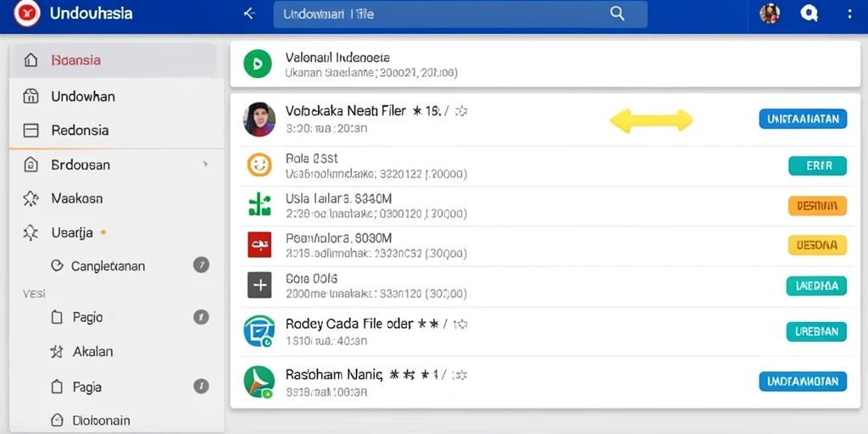Click the orange button for Usla Talara

[x=817, y=206]
